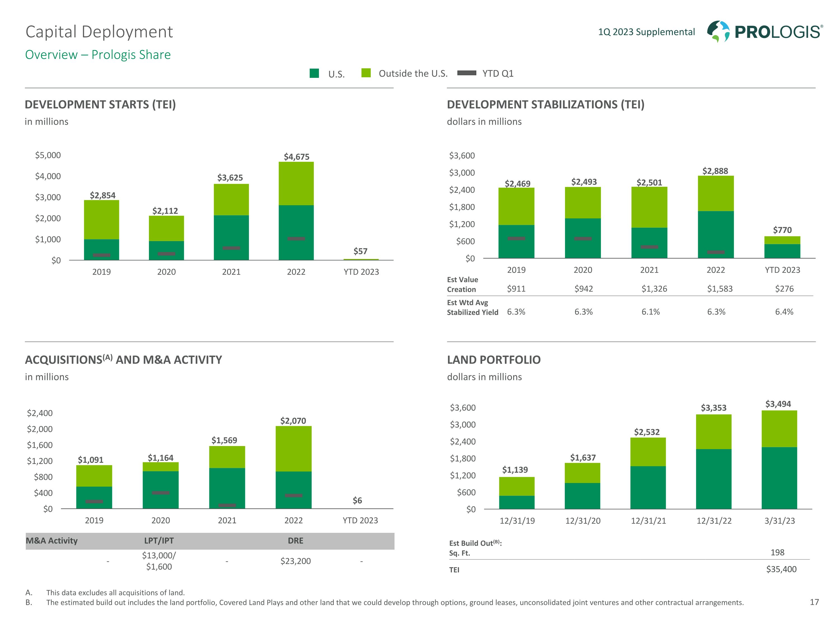Click the 1Q 2023 Supplemental header text
The height and width of the screenshot is (630, 840).
646,32
